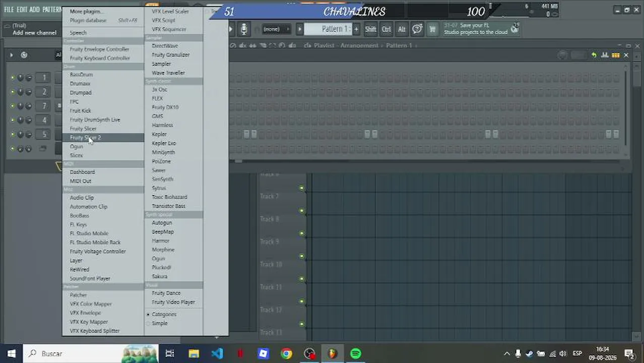Viewport: 644px width, 363px height.
Task: Toggle mute dot on playlist Track 10
Action: [x=302, y=256]
